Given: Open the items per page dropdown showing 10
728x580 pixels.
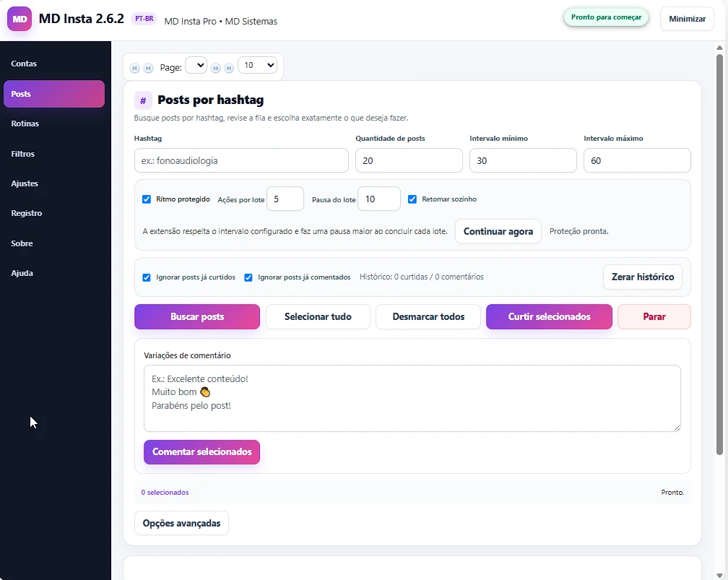Looking at the screenshot, I should 258,66.
